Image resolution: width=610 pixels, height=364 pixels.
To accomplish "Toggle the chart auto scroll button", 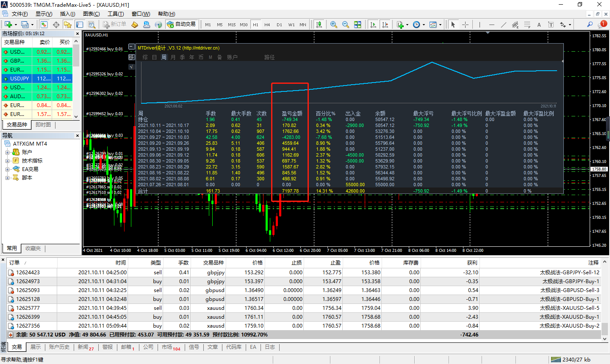I will pos(373,25).
